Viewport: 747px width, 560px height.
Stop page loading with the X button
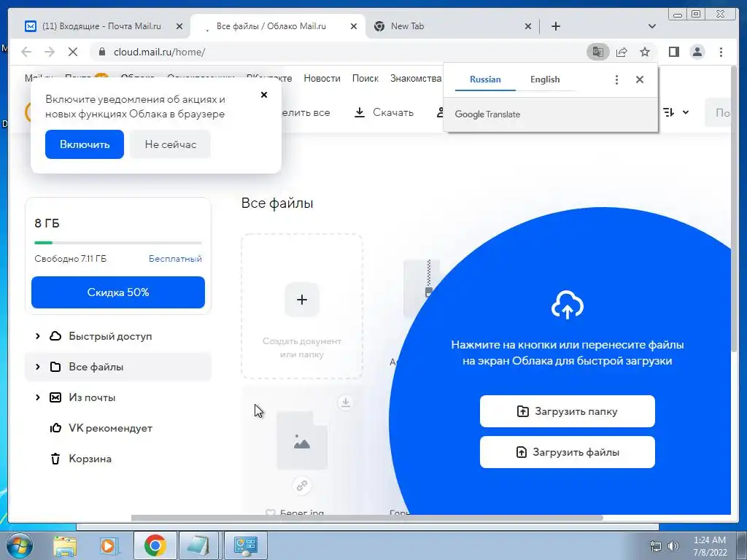(72, 52)
